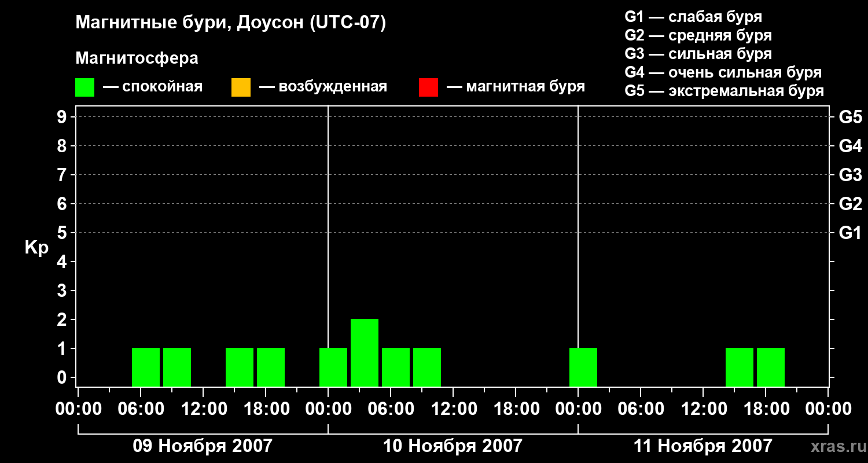
Task: Click the 'G4' label on right axis
Action: [x=850, y=146]
